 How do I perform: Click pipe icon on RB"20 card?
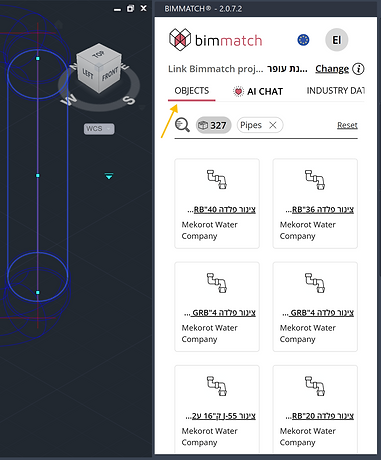[x=315, y=386]
